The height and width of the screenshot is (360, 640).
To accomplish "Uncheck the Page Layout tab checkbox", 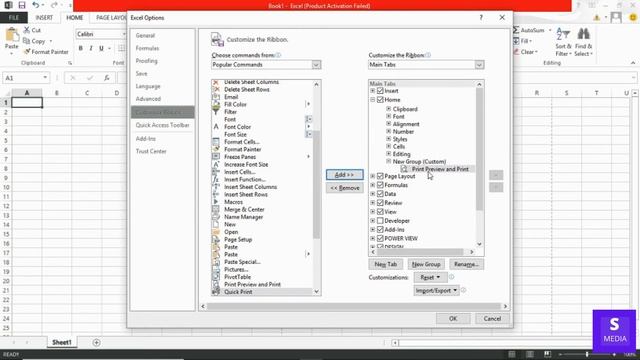I will coord(380,176).
